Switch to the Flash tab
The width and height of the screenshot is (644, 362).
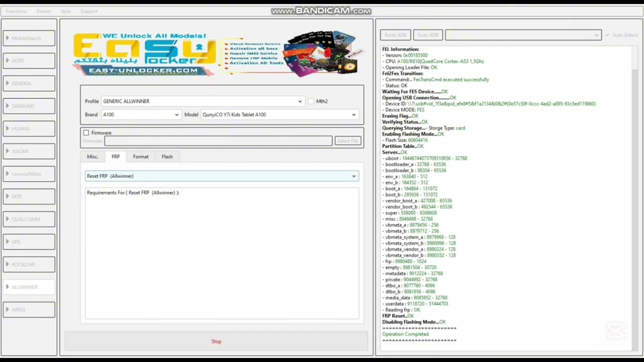tap(167, 157)
